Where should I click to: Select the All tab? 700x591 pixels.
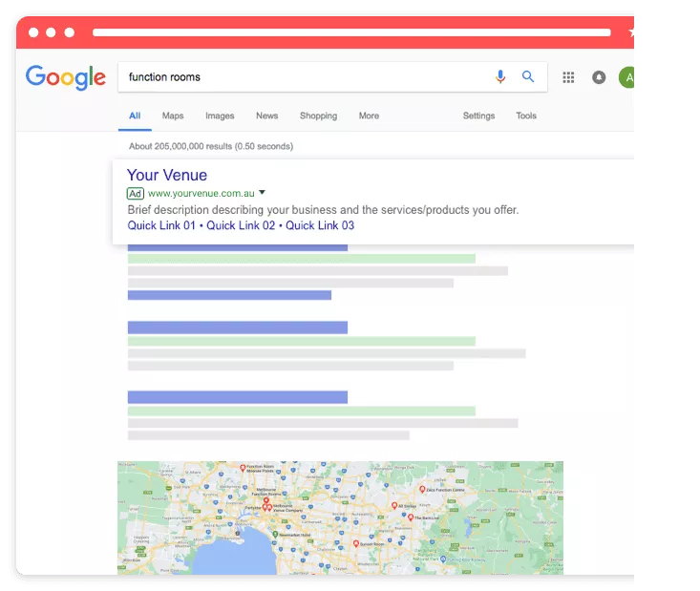135,116
